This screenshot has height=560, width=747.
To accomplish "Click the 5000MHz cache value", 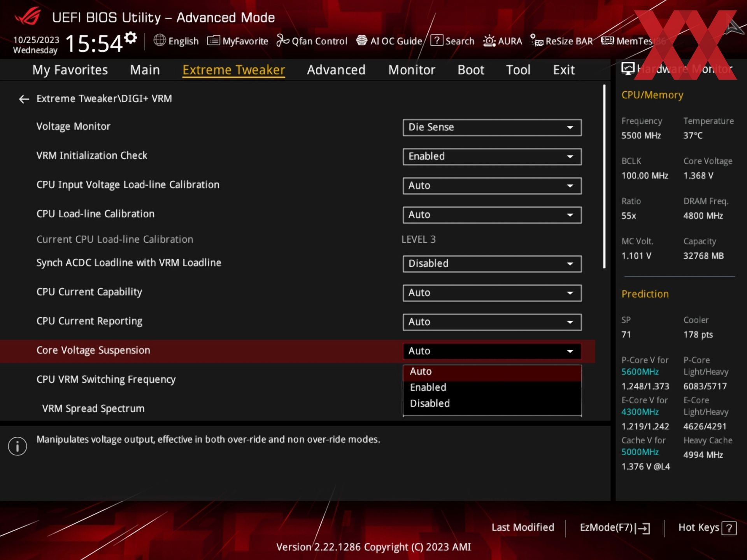I will (x=640, y=452).
